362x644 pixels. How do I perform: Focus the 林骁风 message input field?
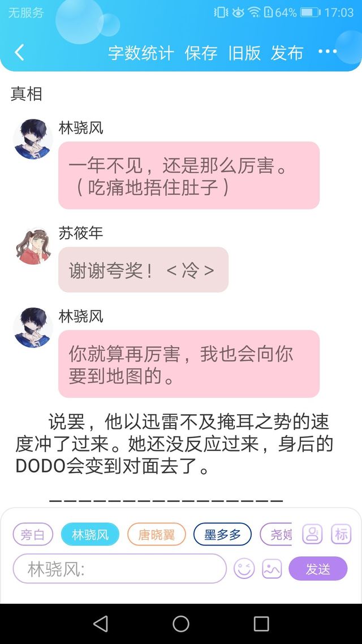pyautogui.click(x=119, y=569)
